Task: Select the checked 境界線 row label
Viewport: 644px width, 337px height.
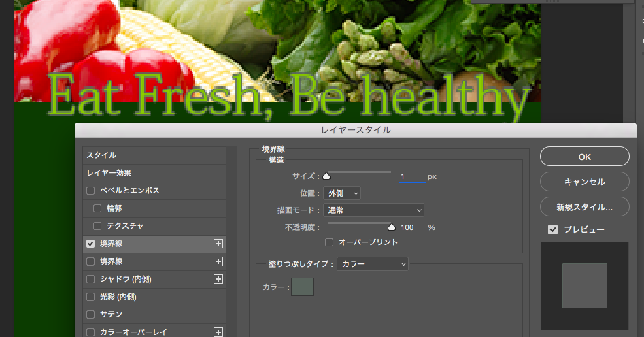Action: tap(112, 244)
